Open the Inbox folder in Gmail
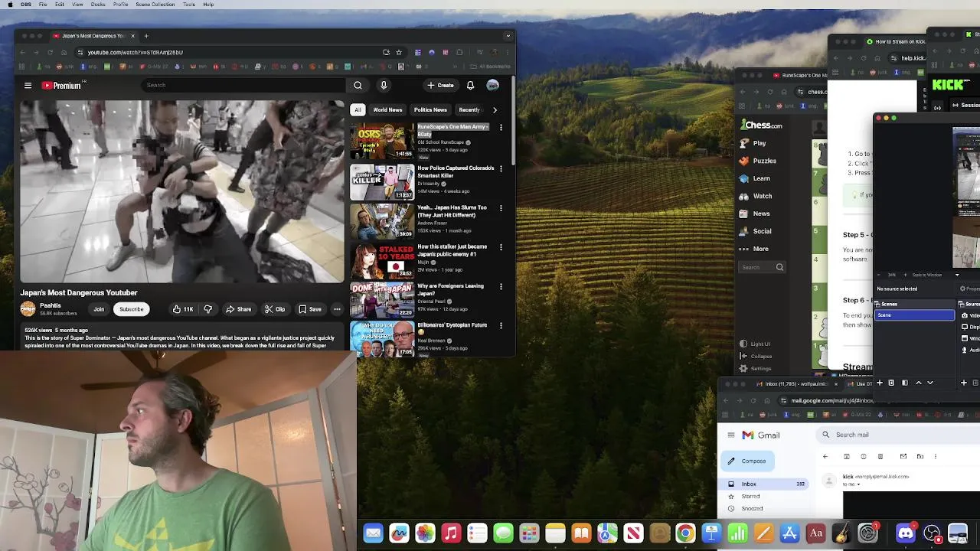980x551 pixels. tap(763, 484)
